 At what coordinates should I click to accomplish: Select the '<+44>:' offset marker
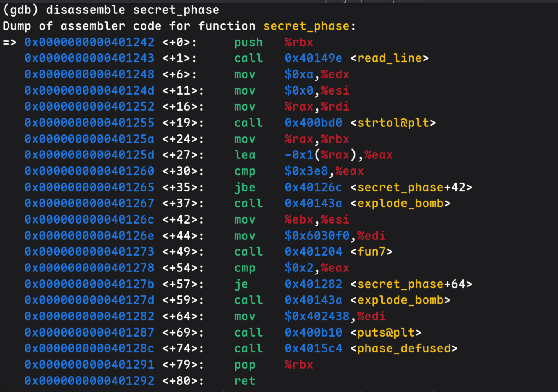[x=183, y=236]
